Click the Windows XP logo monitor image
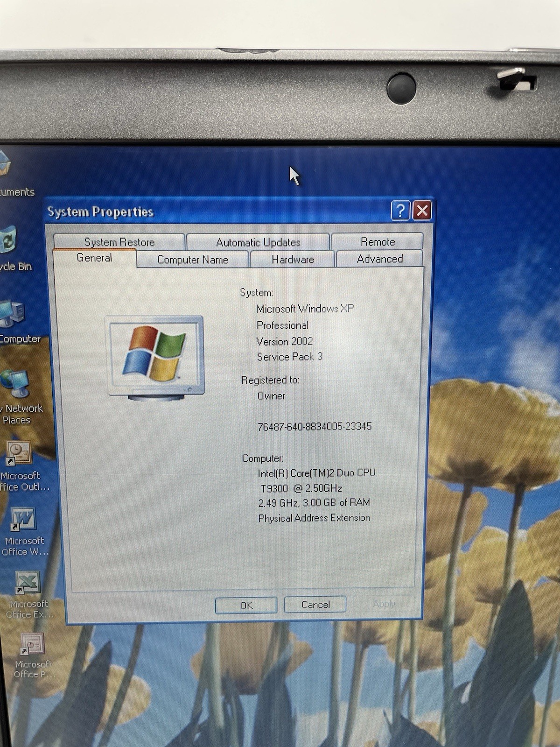Image resolution: width=560 pixels, height=747 pixels. coord(156,358)
